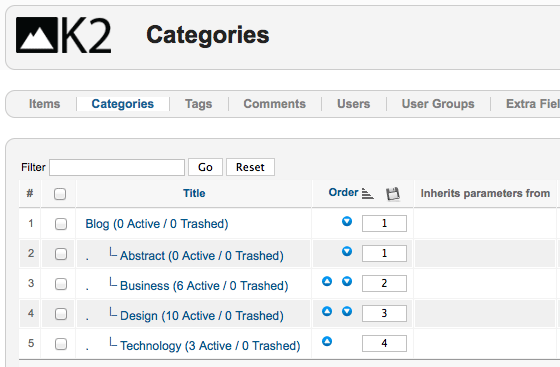Click the Filter text input field
Screen dimensions: 560x367
click(x=117, y=167)
